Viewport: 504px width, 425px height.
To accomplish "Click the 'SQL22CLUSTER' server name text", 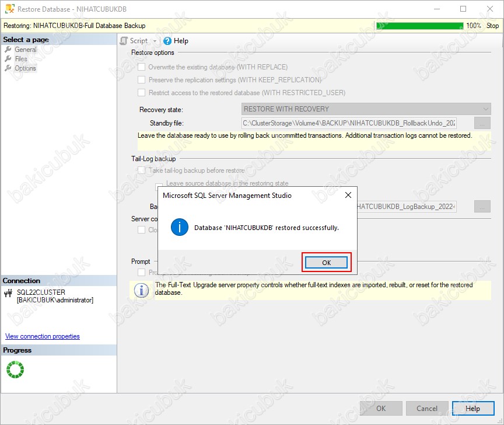I will click(x=41, y=292).
